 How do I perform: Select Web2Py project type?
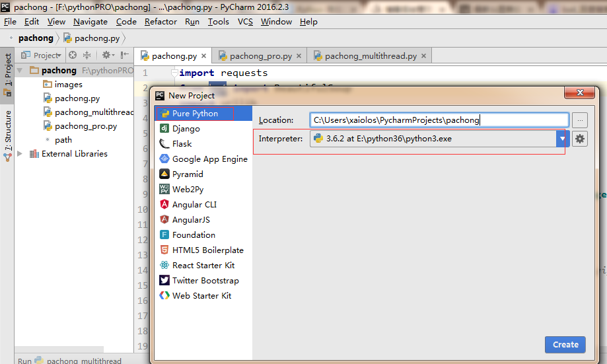203,190
